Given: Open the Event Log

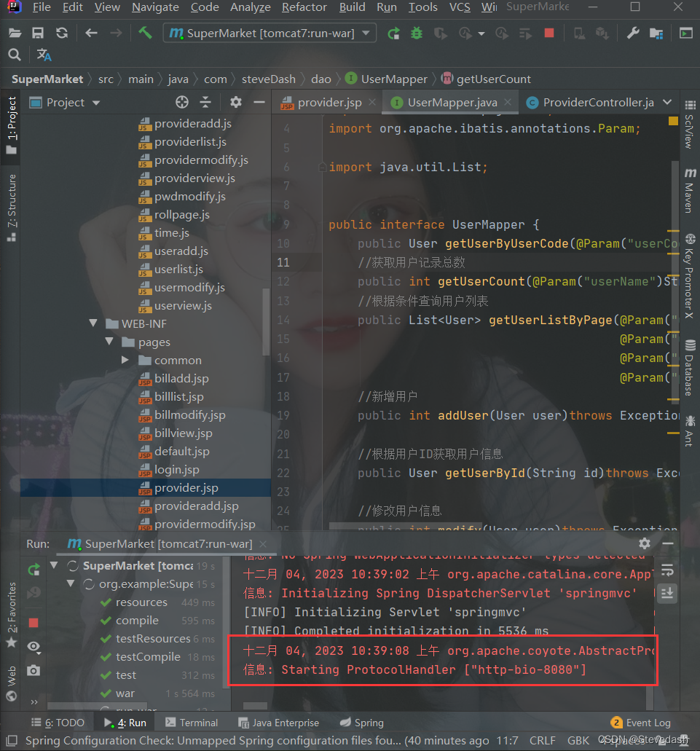Looking at the screenshot, I should [x=640, y=723].
